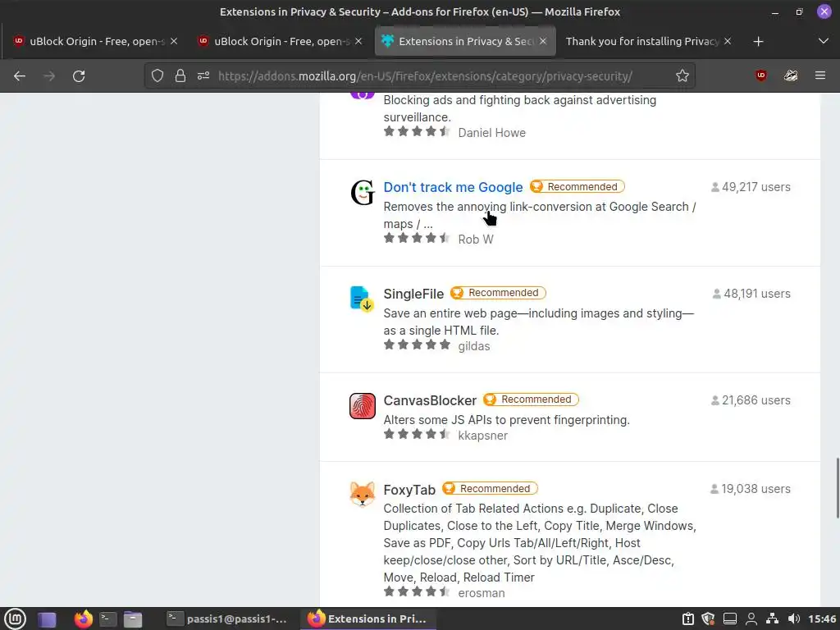Click author name gildas
Screen dimensions: 840x630
point(474,346)
